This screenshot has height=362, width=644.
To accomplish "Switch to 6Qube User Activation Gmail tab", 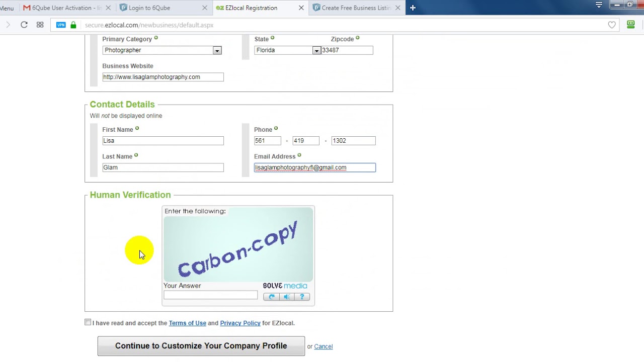I will coord(62,8).
